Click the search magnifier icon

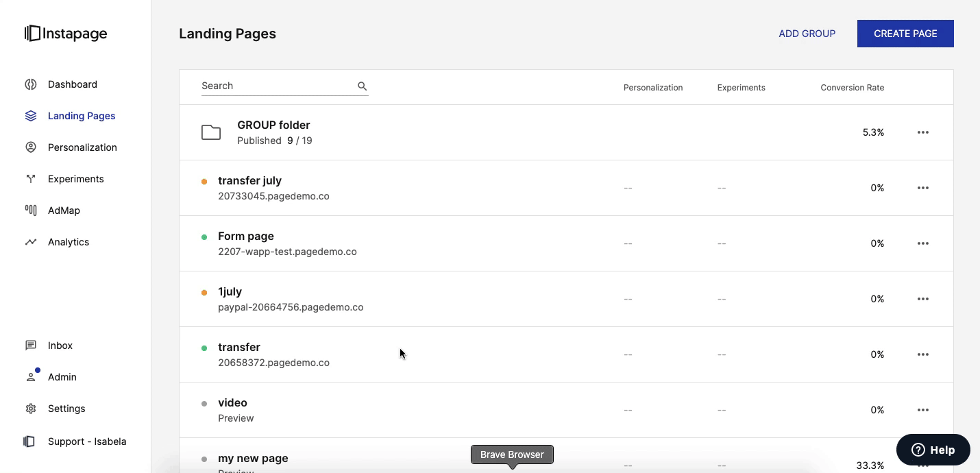[x=362, y=86]
